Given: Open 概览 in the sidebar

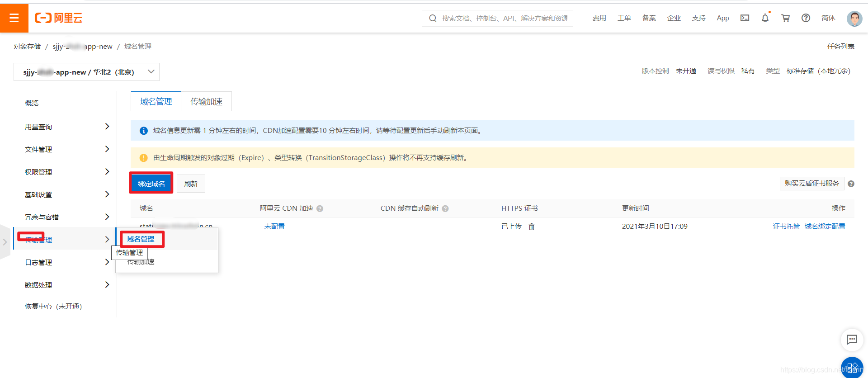Looking at the screenshot, I should pyautogui.click(x=32, y=103).
